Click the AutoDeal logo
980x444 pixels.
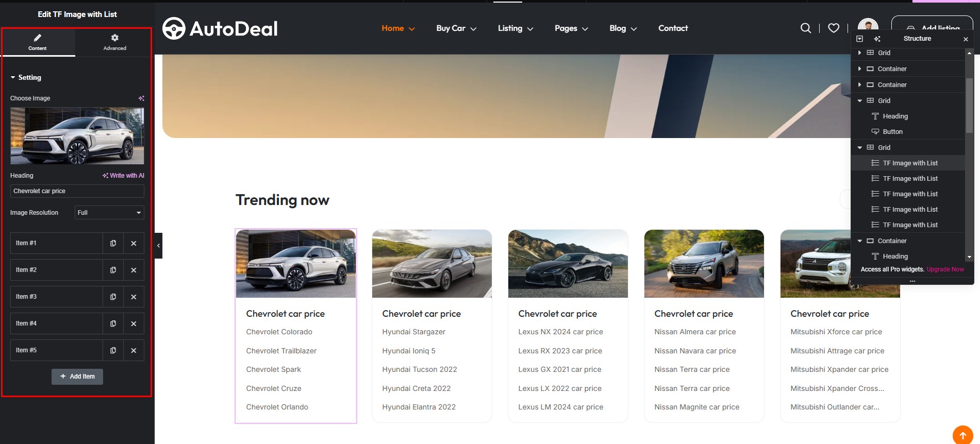pyautogui.click(x=220, y=28)
